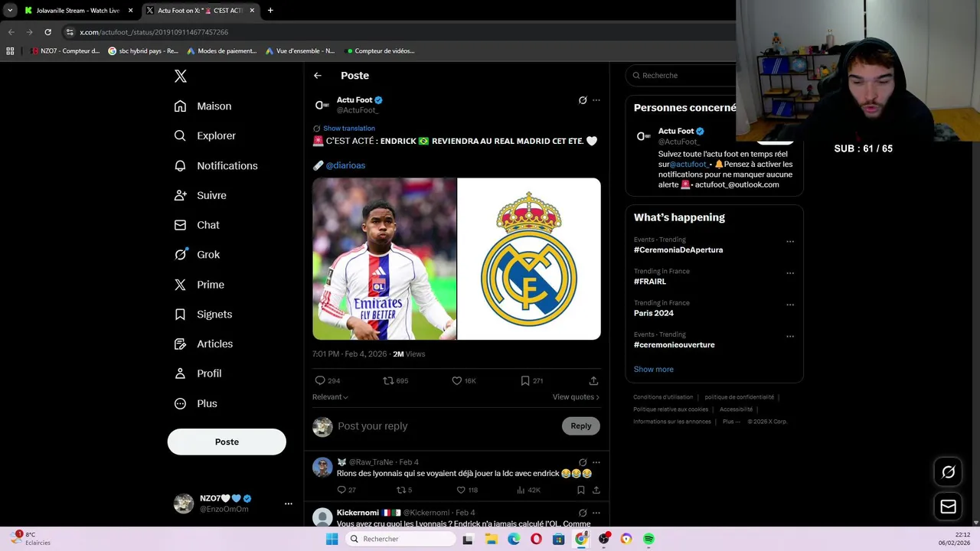Go to Maison home in sidebar
Screen dimensions: 980x551
click(203, 106)
